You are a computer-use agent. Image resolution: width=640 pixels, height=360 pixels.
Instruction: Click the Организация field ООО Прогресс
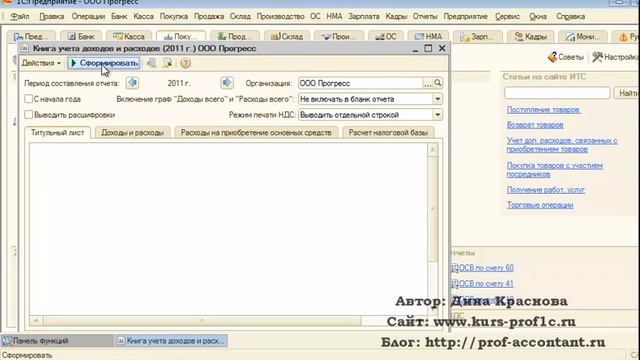[x=360, y=83]
